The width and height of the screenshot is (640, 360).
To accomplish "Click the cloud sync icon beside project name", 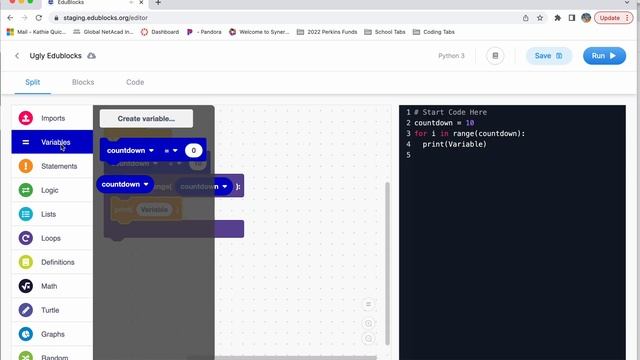I will tap(91, 56).
